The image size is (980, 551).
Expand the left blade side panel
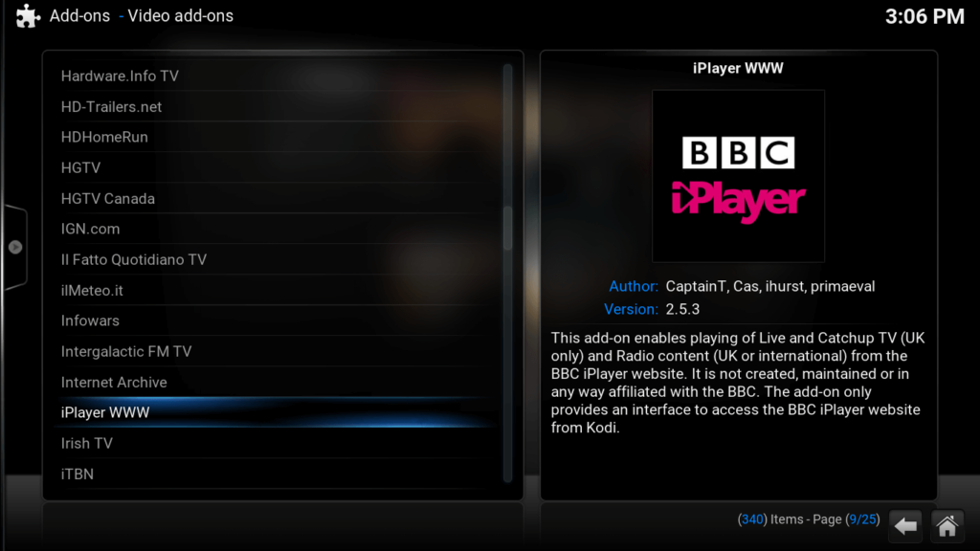[x=14, y=246]
